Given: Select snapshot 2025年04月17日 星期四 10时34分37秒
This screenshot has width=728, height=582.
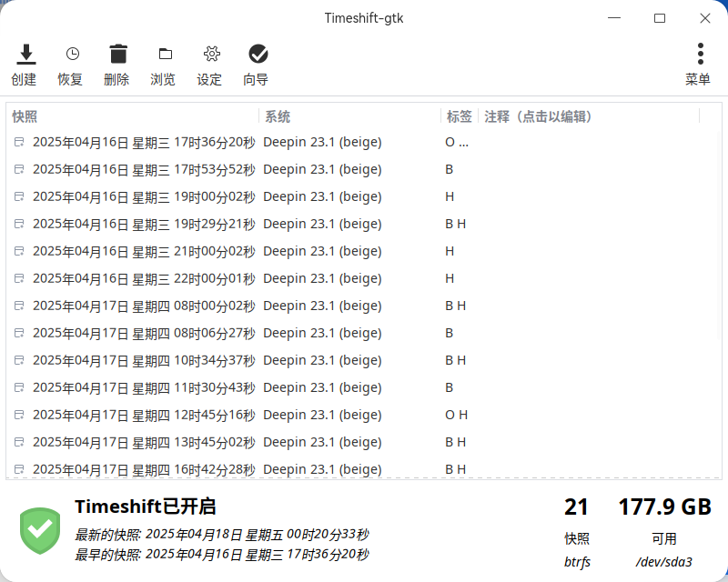Looking at the screenshot, I should [144, 360].
